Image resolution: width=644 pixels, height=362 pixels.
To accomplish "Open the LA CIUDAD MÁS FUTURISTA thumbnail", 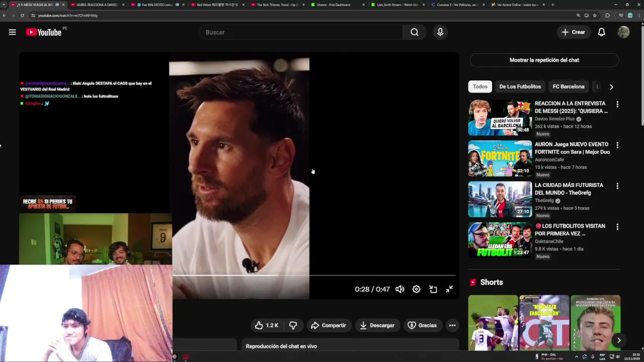I will 500,199.
